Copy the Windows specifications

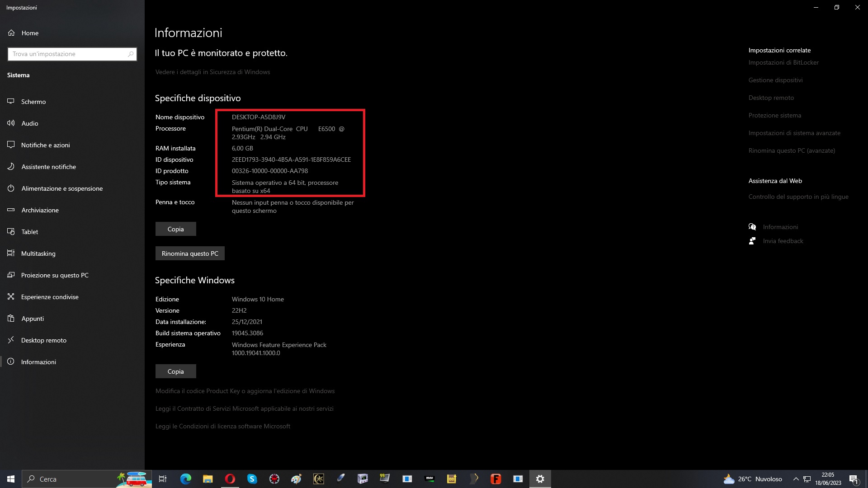176,371
